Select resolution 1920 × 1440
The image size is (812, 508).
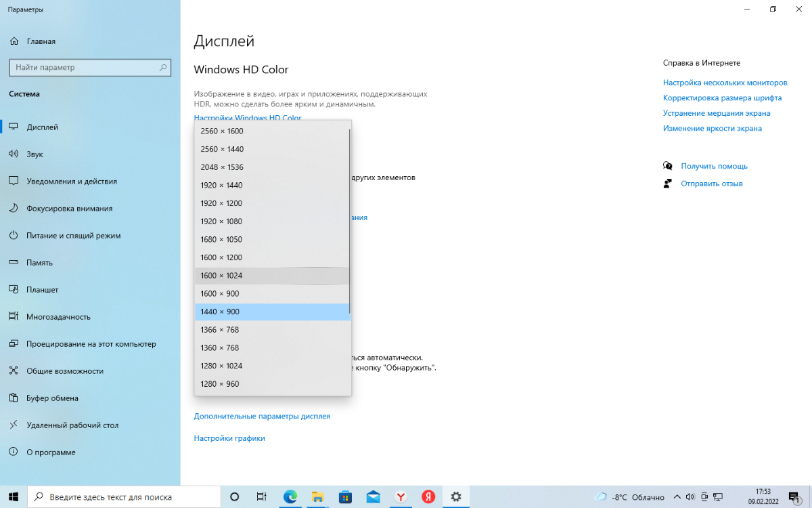tap(272, 185)
